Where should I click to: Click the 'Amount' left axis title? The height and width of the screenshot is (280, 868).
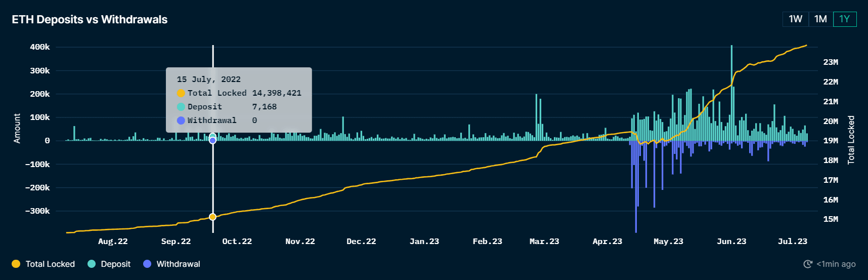17,129
